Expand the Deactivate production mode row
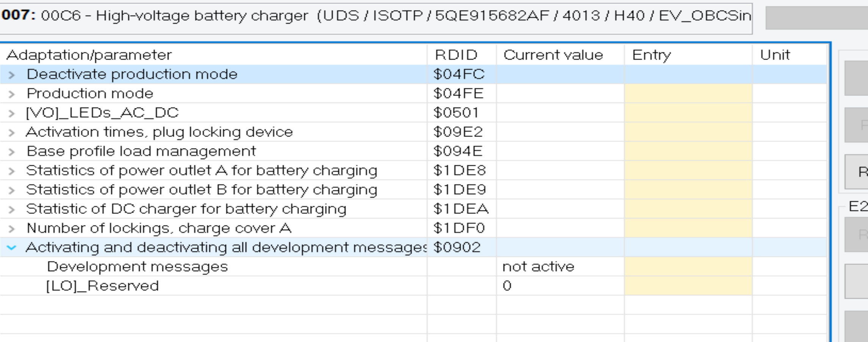Viewport: 868px width, 342px height. click(12, 75)
